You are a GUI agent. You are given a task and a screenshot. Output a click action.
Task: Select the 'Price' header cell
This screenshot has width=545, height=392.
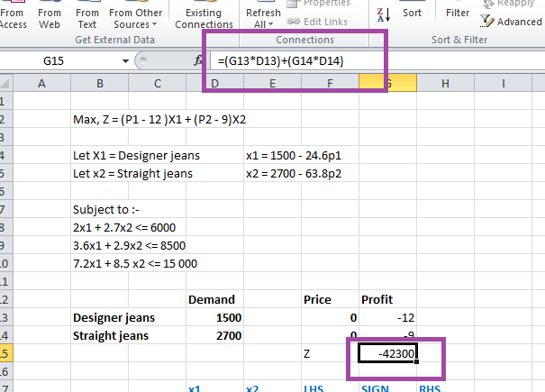(x=331, y=299)
